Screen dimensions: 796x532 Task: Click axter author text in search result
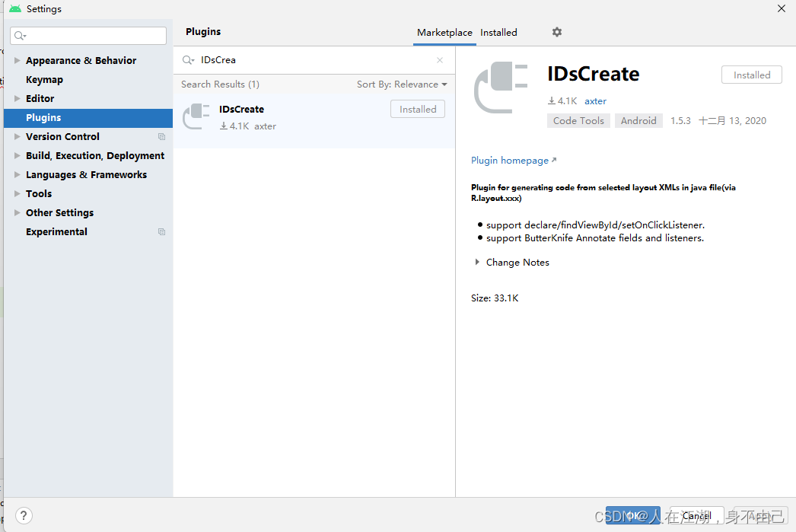tap(265, 126)
